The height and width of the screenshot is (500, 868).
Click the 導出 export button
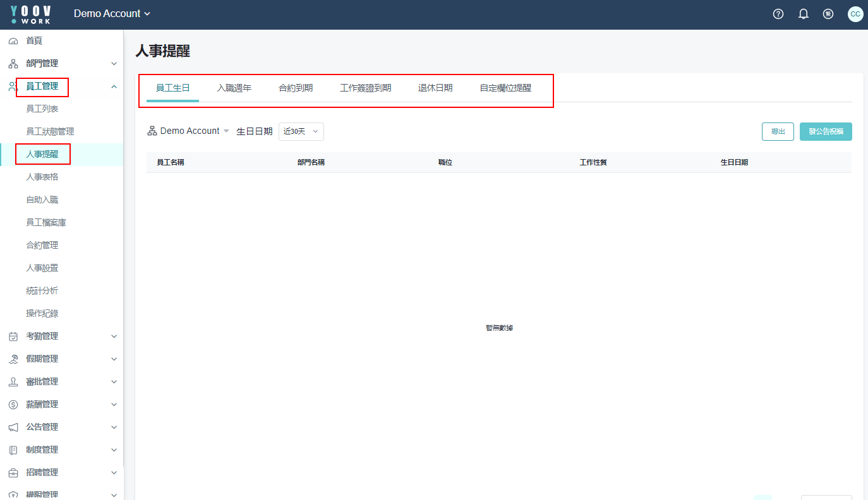coord(778,131)
